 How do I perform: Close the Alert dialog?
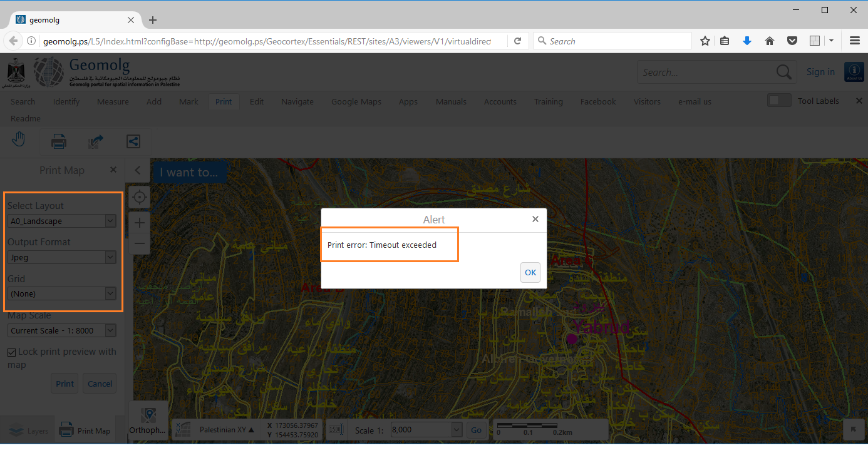(535, 219)
